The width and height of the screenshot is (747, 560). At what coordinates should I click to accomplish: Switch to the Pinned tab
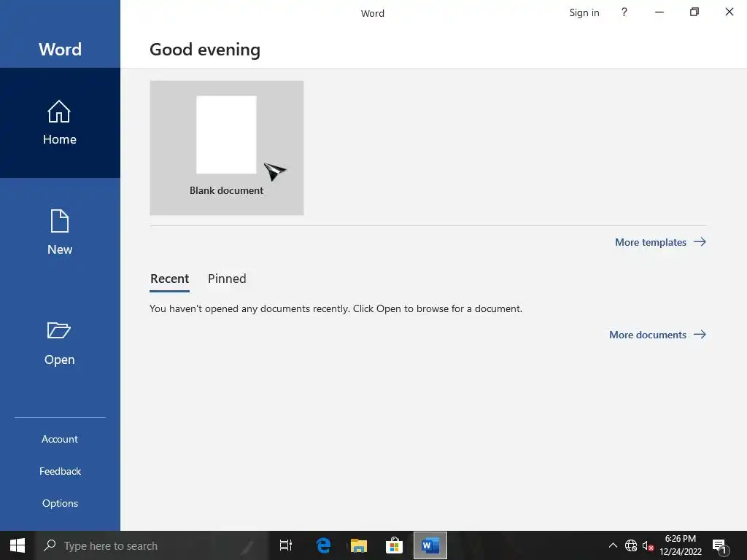click(x=227, y=279)
